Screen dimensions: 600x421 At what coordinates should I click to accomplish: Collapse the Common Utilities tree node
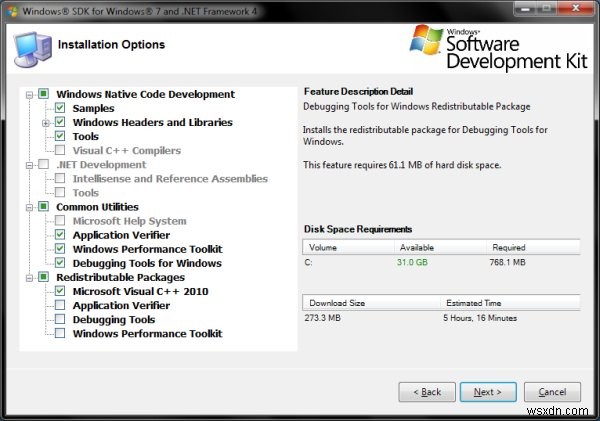(x=29, y=207)
